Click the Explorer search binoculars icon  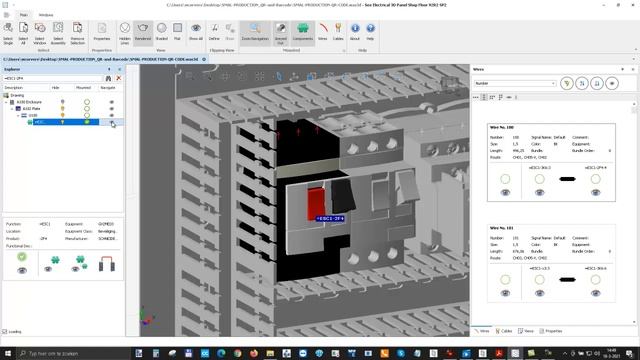click(x=108, y=78)
